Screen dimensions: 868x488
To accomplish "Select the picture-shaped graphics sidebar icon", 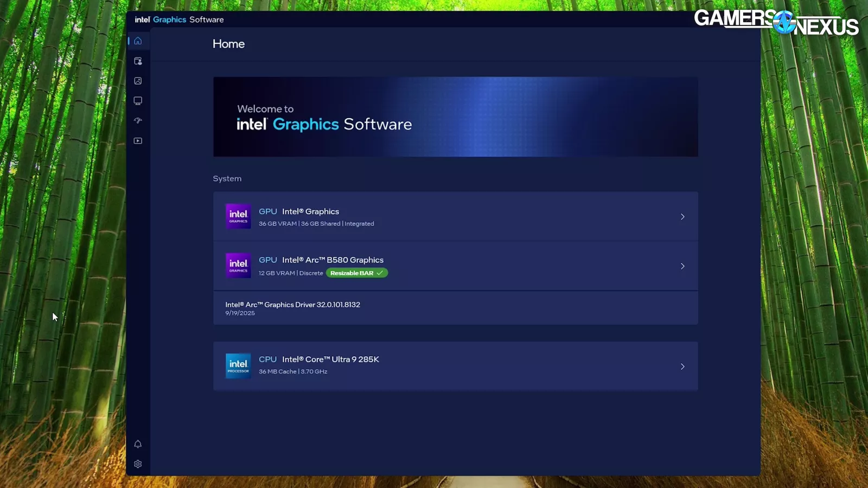I will click(138, 81).
